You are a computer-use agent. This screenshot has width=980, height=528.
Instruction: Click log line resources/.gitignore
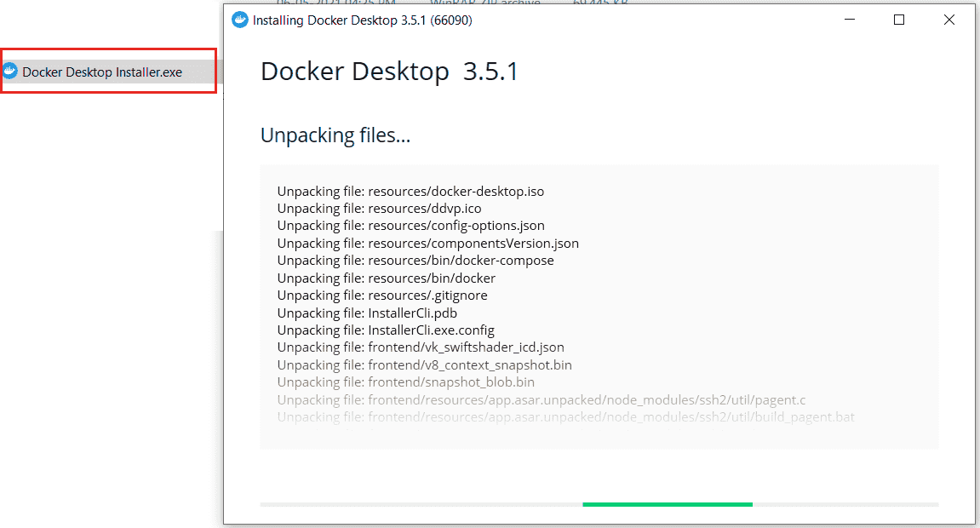382,295
